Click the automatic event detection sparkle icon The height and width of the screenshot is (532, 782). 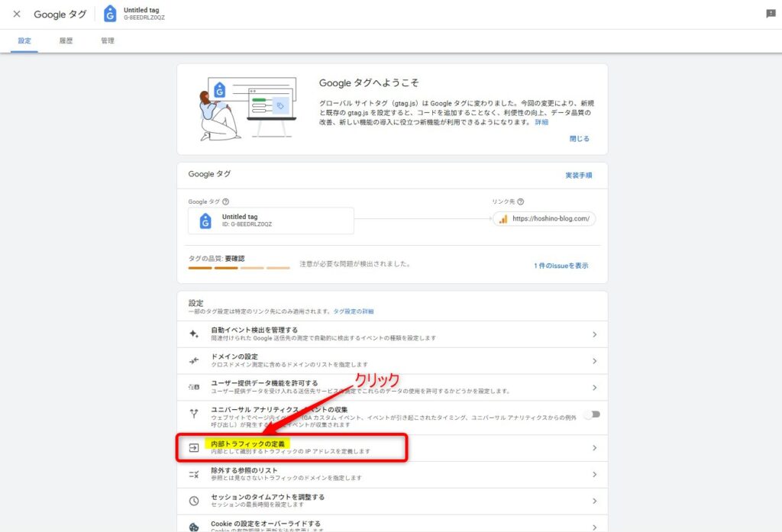(193, 334)
